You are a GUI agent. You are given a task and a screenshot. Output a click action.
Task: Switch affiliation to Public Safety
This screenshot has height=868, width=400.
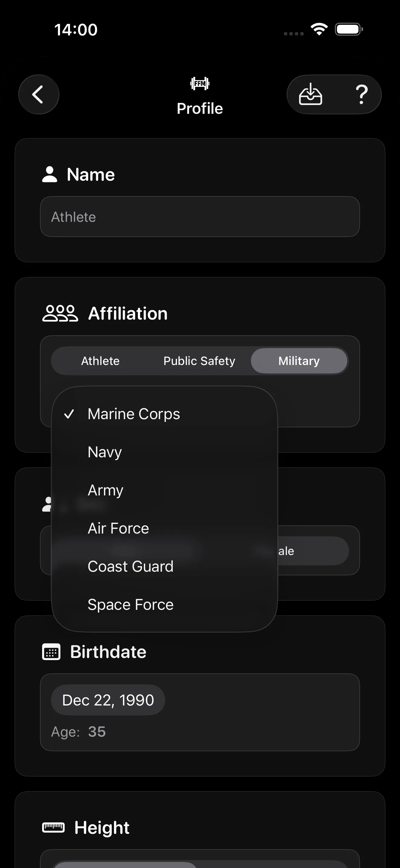199,360
